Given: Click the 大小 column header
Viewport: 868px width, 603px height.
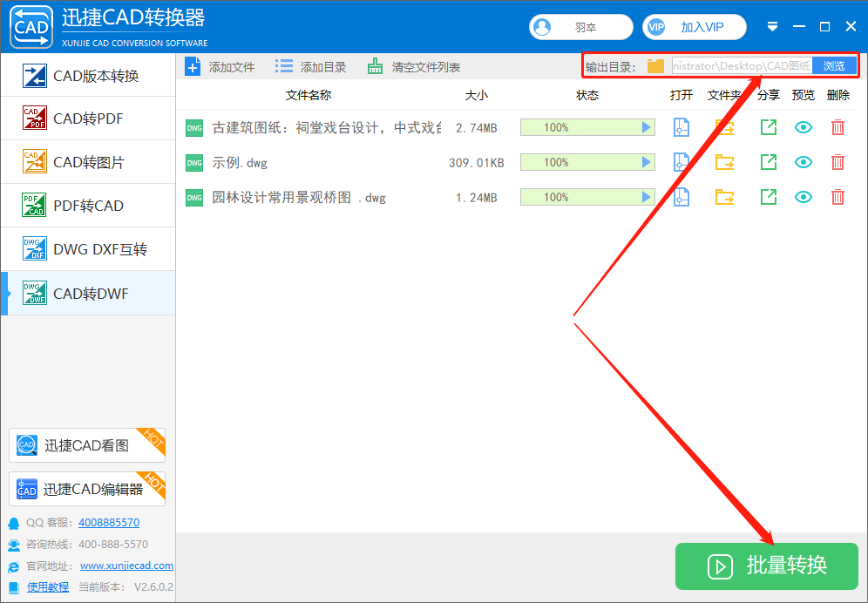Looking at the screenshot, I should pos(476,95).
